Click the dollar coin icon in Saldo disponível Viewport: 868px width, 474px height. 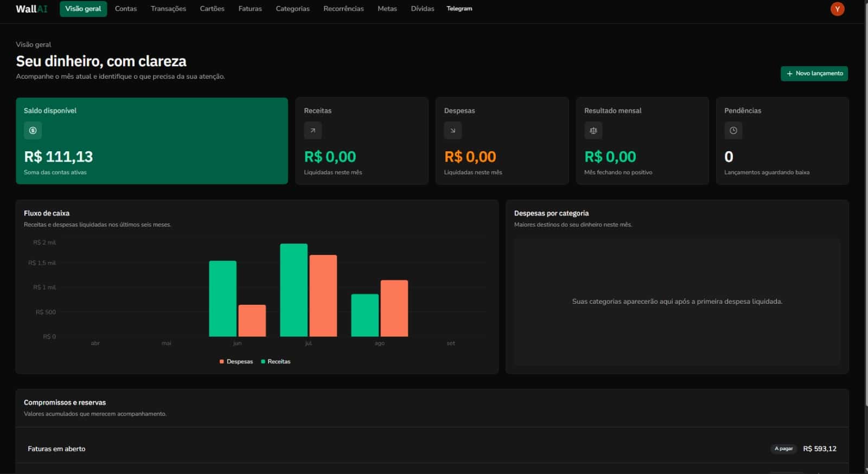click(x=33, y=130)
